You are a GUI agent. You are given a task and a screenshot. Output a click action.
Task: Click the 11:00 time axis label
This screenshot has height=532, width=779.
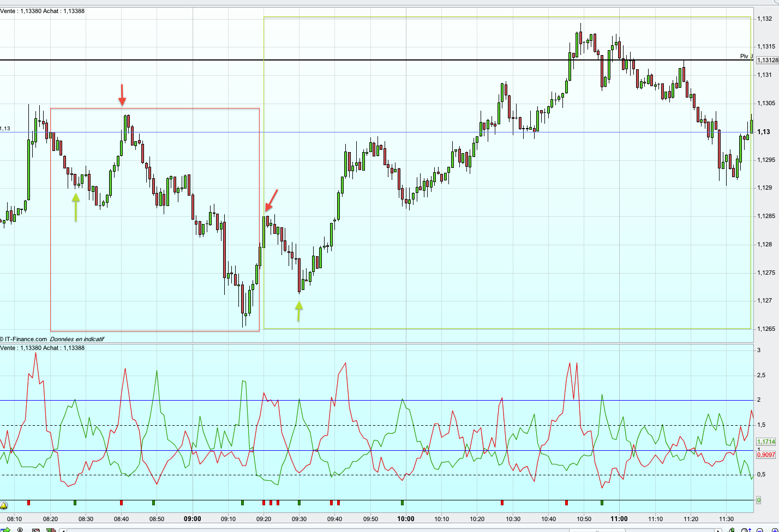coord(619,519)
